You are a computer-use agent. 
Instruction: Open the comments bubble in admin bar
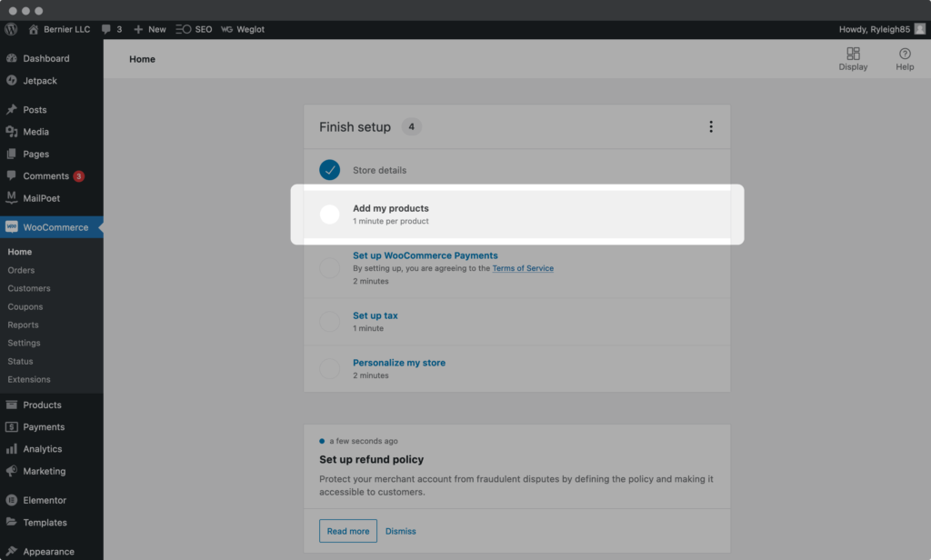click(113, 29)
